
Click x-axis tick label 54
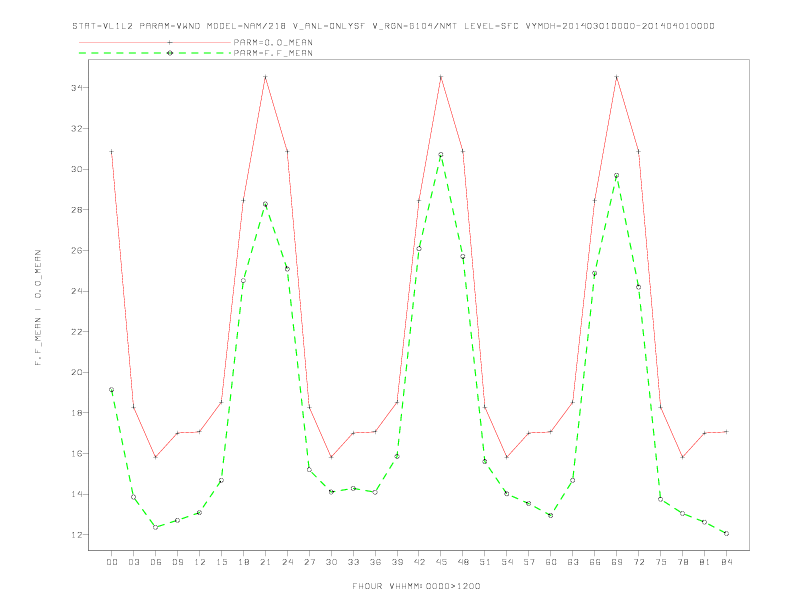pos(507,562)
